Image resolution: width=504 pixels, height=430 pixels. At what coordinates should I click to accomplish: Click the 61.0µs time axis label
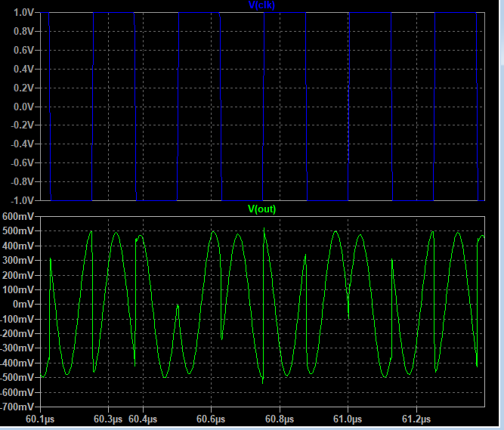pyautogui.click(x=347, y=419)
